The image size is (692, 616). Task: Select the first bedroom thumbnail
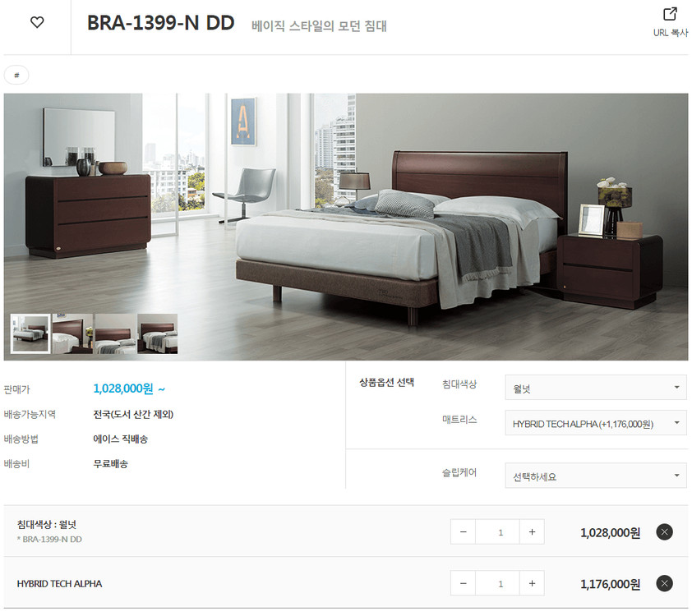(x=30, y=333)
